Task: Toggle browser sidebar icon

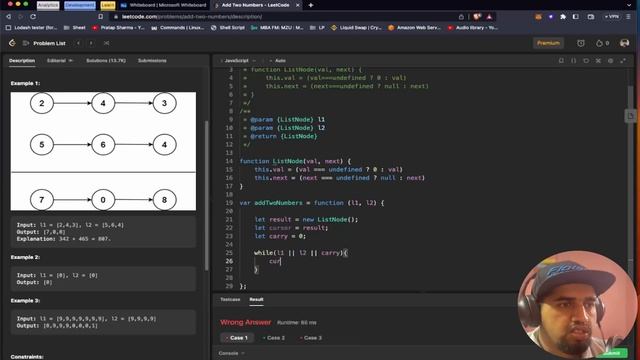Action: point(576,17)
